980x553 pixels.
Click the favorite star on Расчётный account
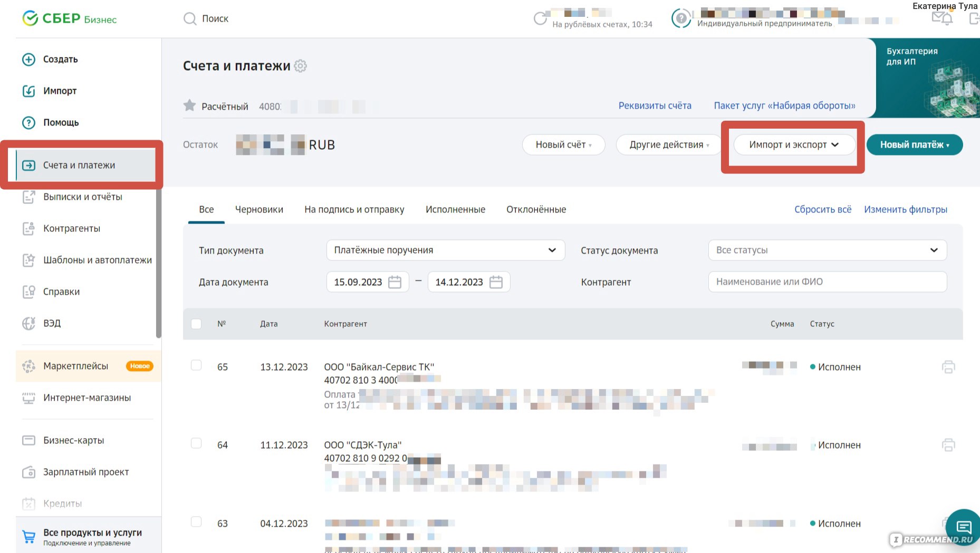(189, 105)
